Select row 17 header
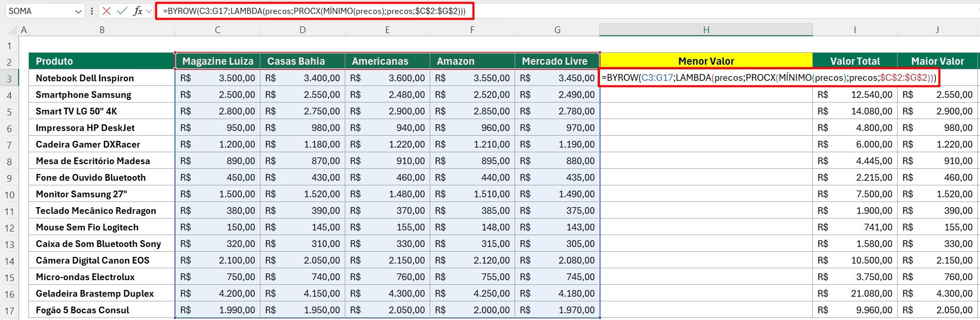Image resolution: width=980 pixels, height=320 pixels. click(9, 311)
